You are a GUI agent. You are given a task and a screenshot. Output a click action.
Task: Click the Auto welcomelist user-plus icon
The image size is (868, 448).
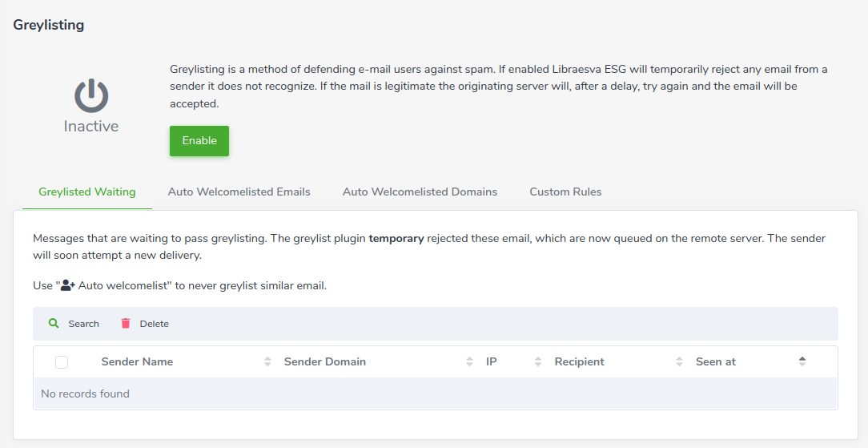click(67, 286)
